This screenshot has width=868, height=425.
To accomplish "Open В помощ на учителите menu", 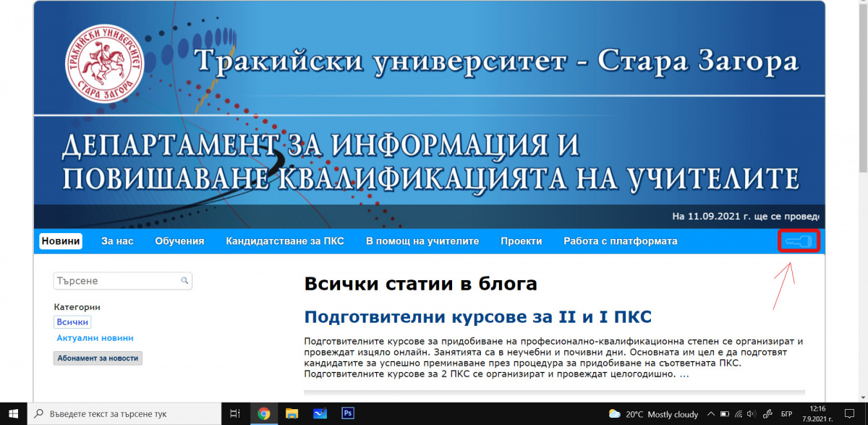I will coord(422,241).
